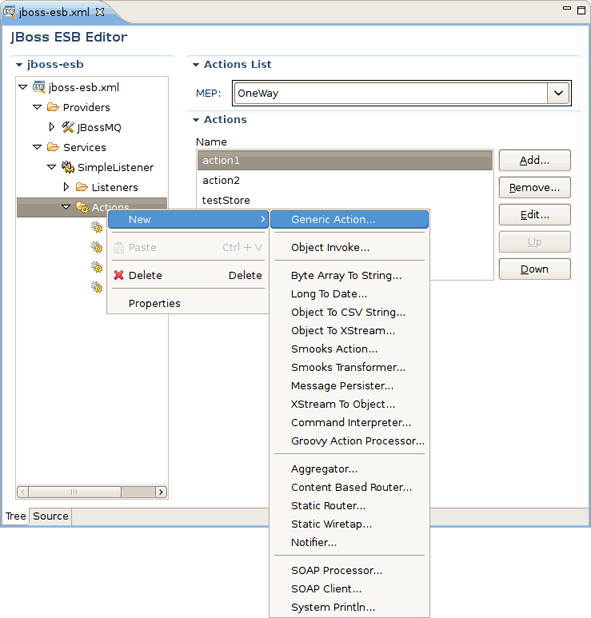Select testStore row in Actions list
This screenshot has height=618, width=591.
(345, 200)
